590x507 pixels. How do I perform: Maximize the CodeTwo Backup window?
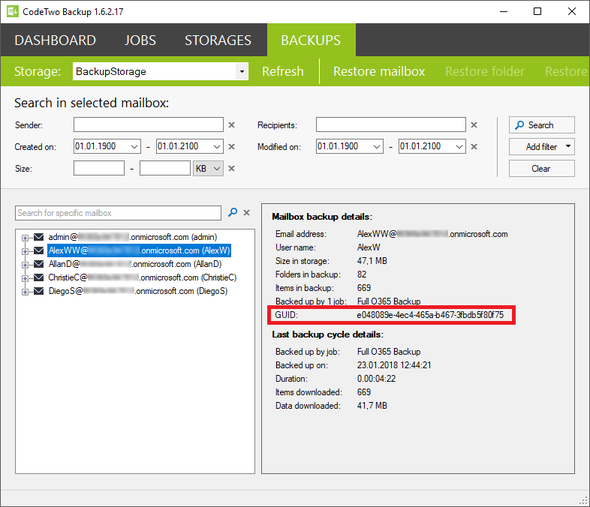(x=538, y=11)
